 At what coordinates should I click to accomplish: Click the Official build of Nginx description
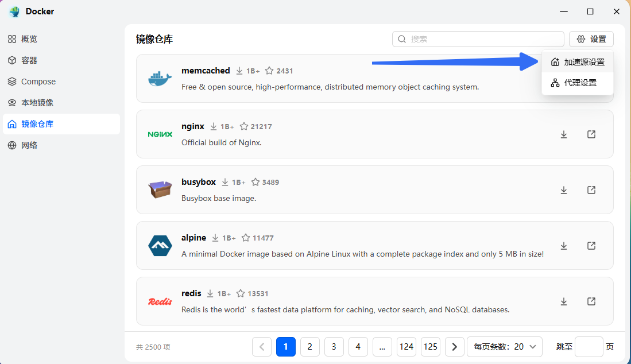pyautogui.click(x=221, y=143)
